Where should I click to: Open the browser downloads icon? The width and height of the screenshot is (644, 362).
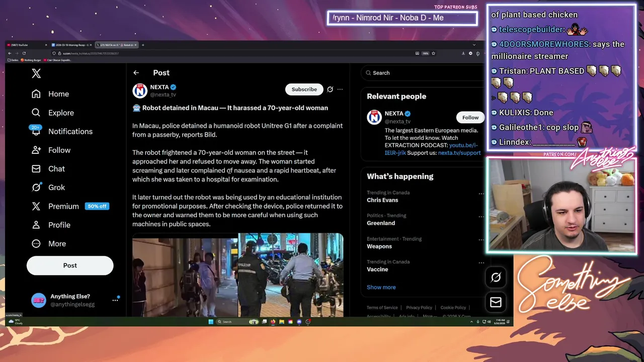pos(463,53)
